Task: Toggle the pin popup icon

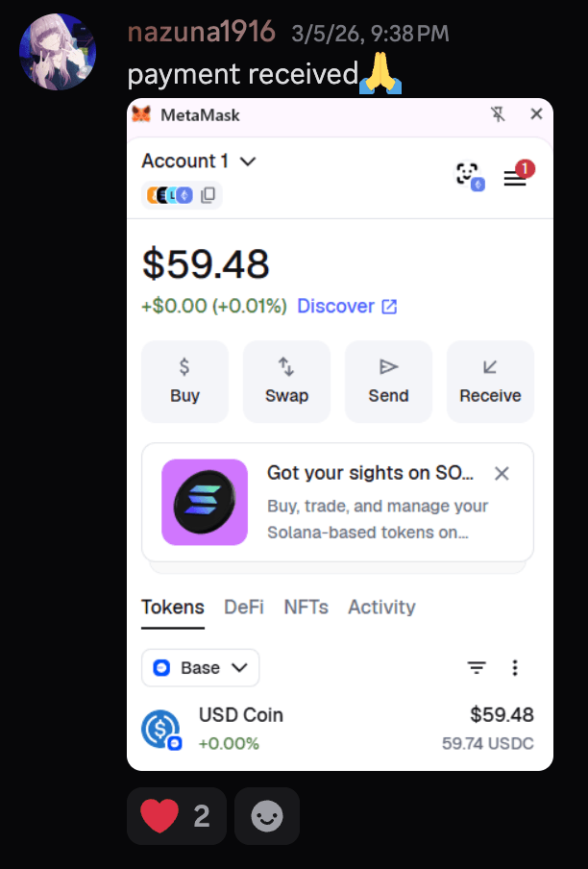Action: 498,113
